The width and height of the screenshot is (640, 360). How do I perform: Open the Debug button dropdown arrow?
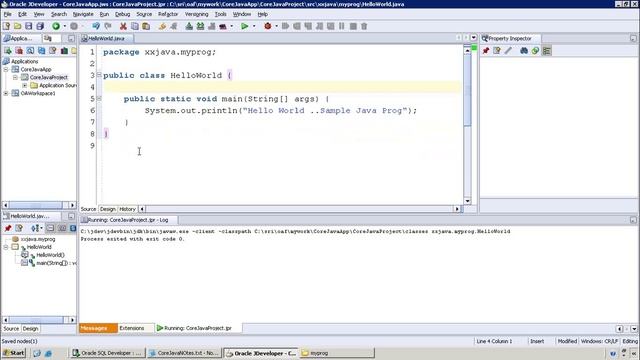[276, 26]
